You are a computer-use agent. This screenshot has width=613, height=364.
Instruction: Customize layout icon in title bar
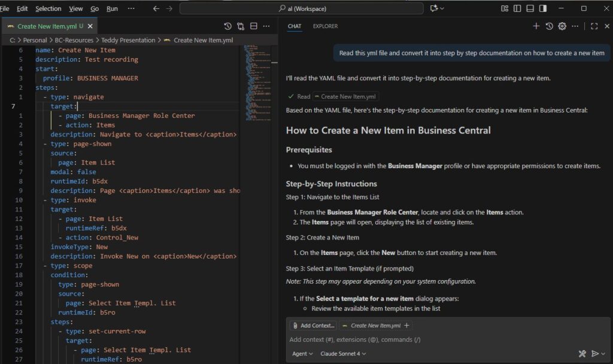505,8
